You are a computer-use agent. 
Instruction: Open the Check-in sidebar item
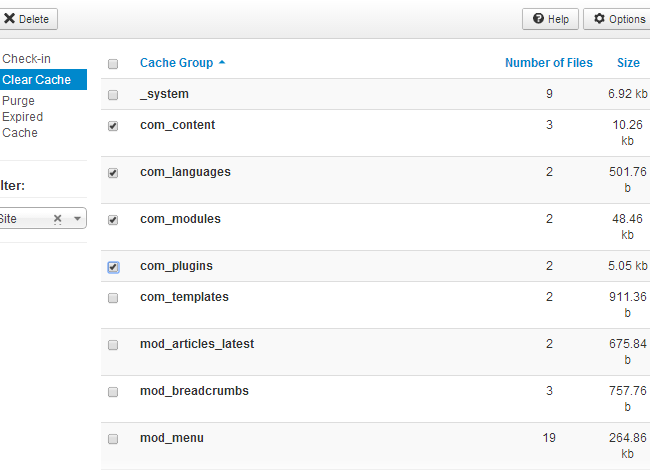[27, 60]
